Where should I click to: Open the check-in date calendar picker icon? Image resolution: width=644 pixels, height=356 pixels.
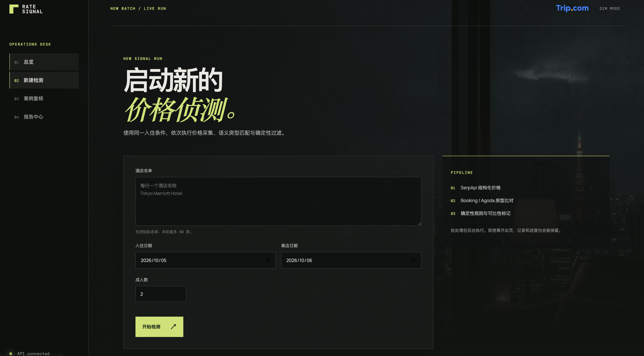(268, 260)
